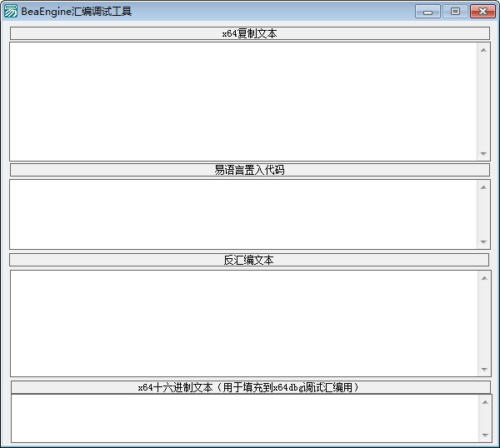Click the up arrow in x64复制文本 text scrollbar
This screenshot has width=500, height=448.
(x=483, y=50)
